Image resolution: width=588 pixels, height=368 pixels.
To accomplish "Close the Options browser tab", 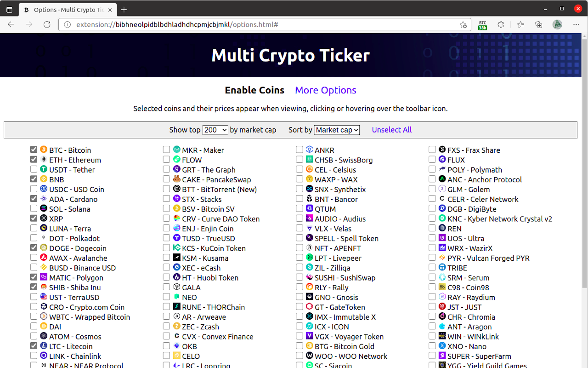I will pyautogui.click(x=110, y=10).
